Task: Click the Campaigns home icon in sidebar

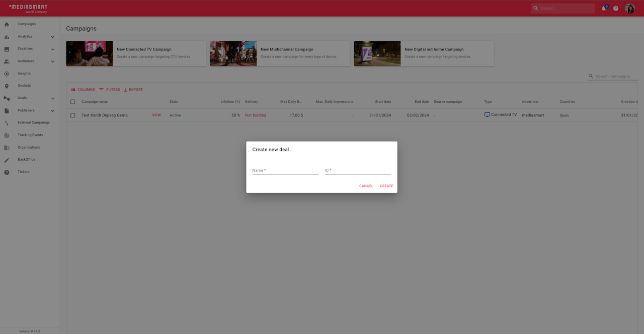Action: pyautogui.click(x=7, y=24)
